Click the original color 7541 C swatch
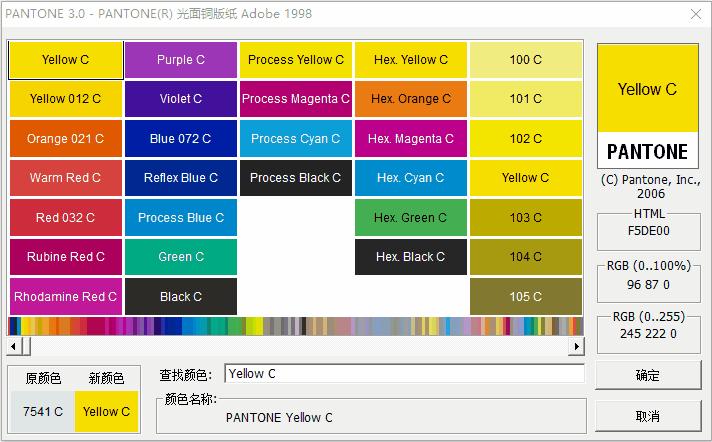The image size is (712, 442). (43, 411)
